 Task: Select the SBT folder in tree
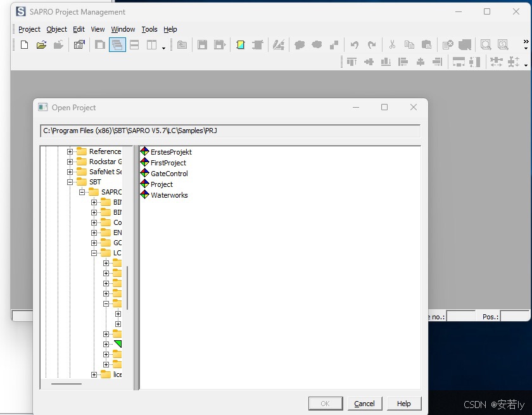[95, 182]
